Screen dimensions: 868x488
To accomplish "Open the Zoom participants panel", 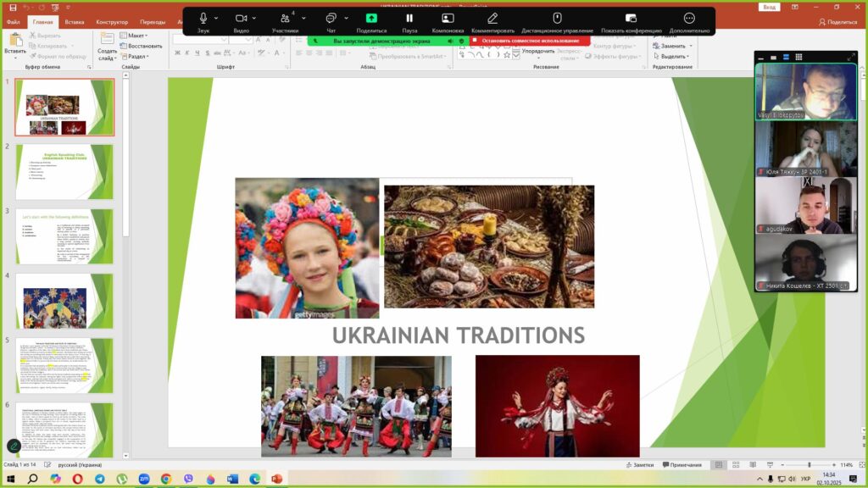I will (284, 18).
